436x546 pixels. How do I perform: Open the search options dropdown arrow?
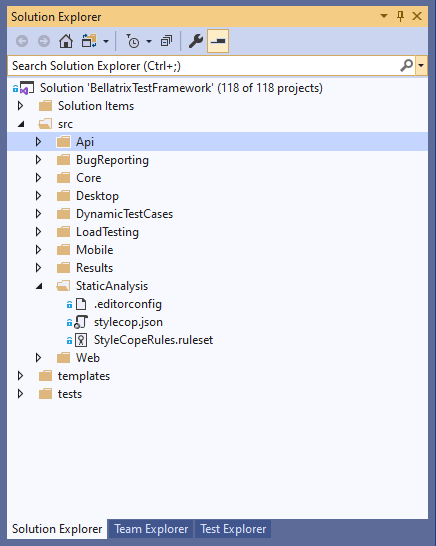[421, 65]
